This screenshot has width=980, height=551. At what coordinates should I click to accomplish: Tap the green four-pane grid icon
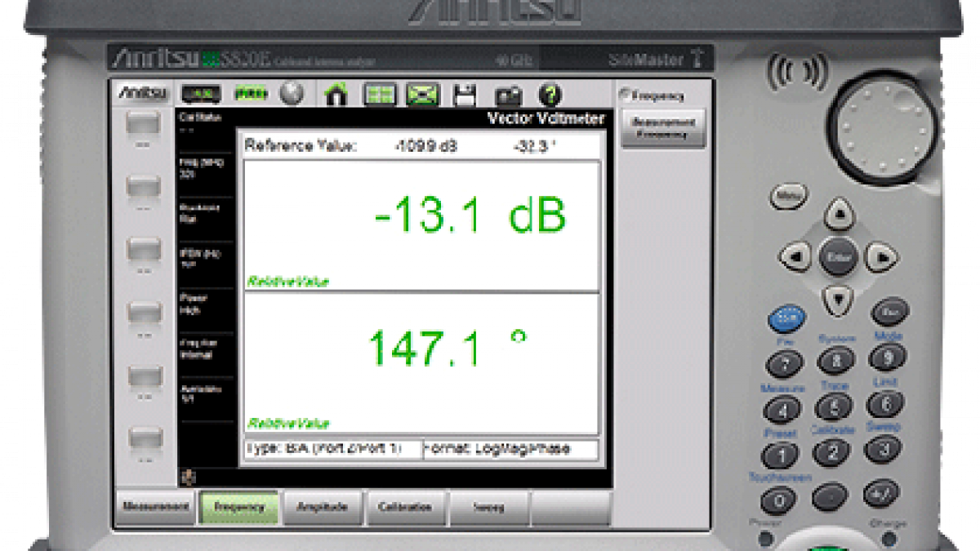pos(380,95)
